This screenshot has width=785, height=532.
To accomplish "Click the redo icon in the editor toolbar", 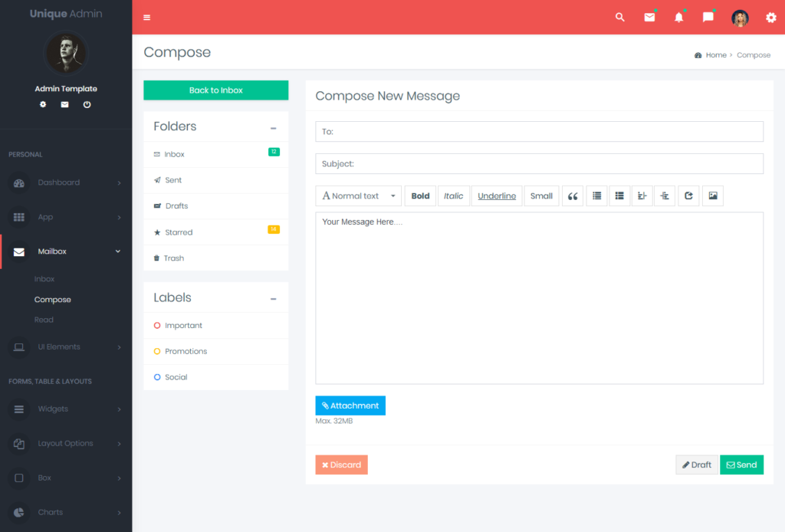I will tap(688, 195).
